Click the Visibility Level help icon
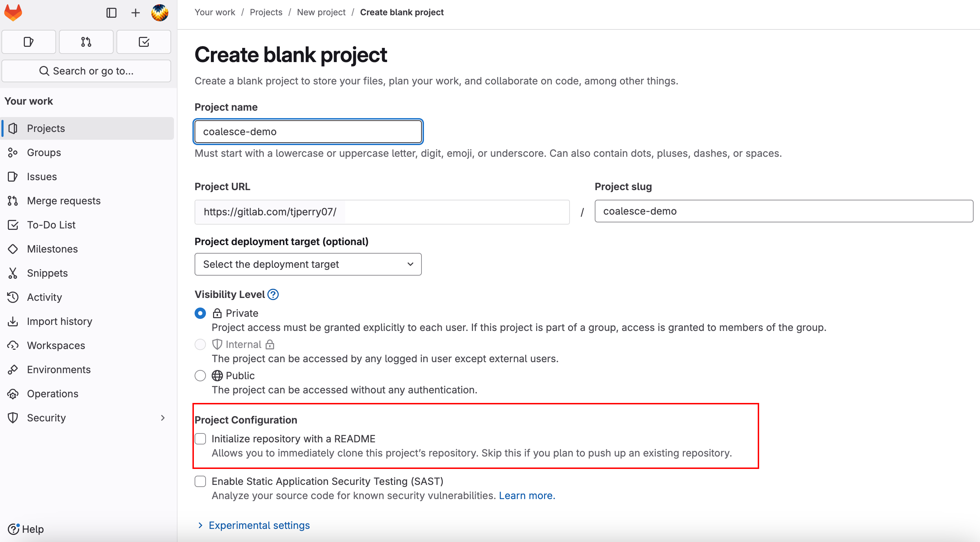The height and width of the screenshot is (542, 980). pos(273,294)
